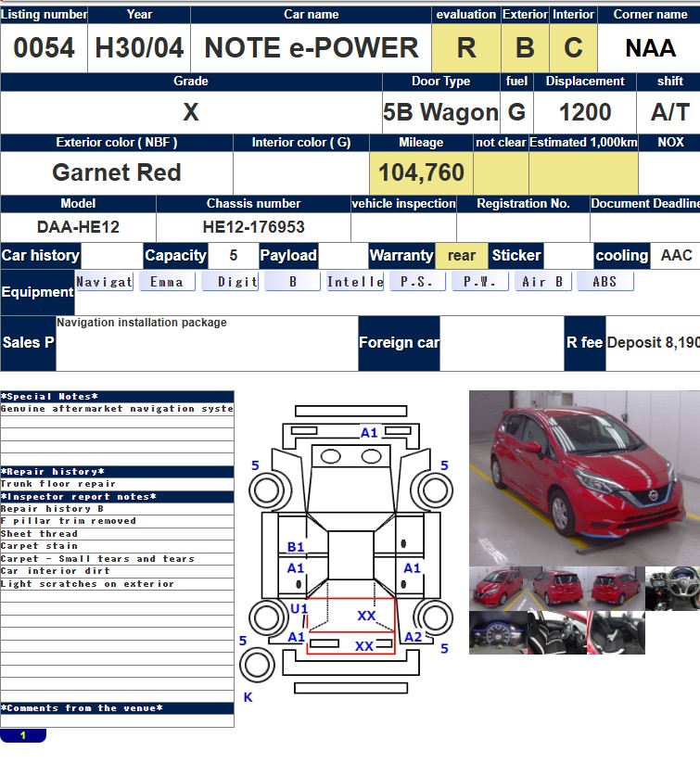This screenshot has width=700, height=776.
Task: Open the instrument cluster dashboard thumbnail
Action: [498, 632]
